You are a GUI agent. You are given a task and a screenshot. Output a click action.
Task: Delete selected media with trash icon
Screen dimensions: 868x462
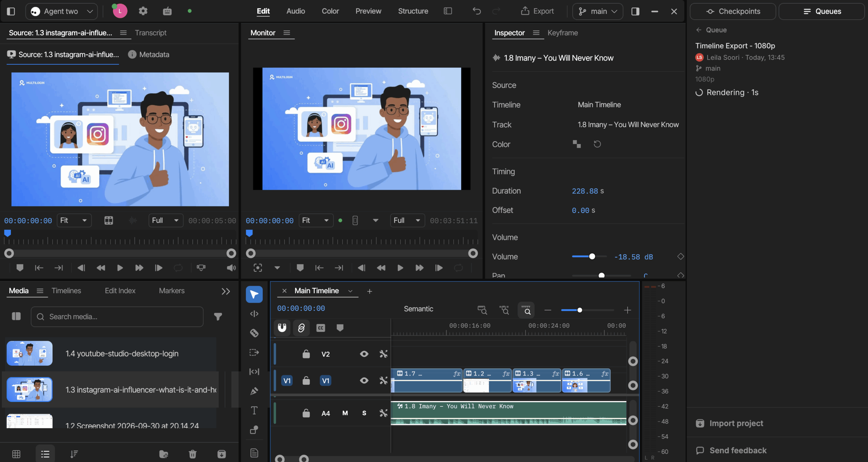click(193, 454)
